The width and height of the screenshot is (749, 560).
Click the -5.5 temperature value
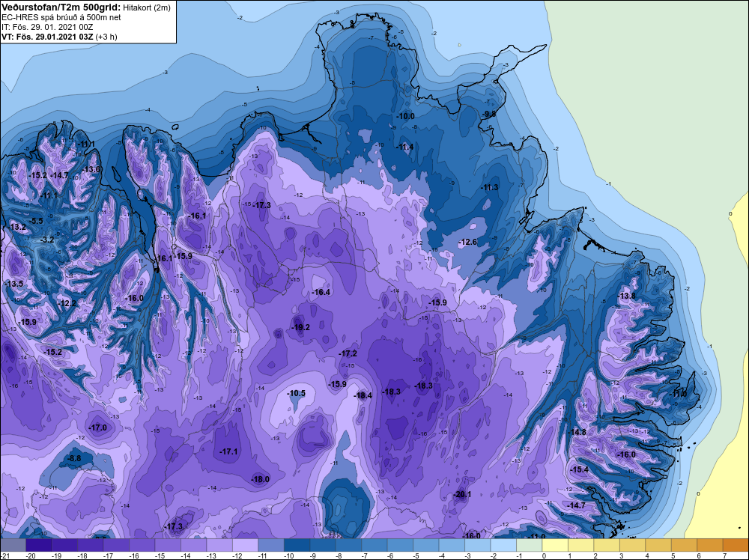point(35,221)
